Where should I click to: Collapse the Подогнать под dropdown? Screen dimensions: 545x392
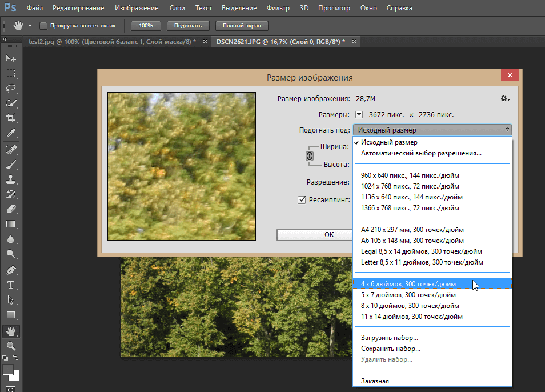(x=432, y=130)
